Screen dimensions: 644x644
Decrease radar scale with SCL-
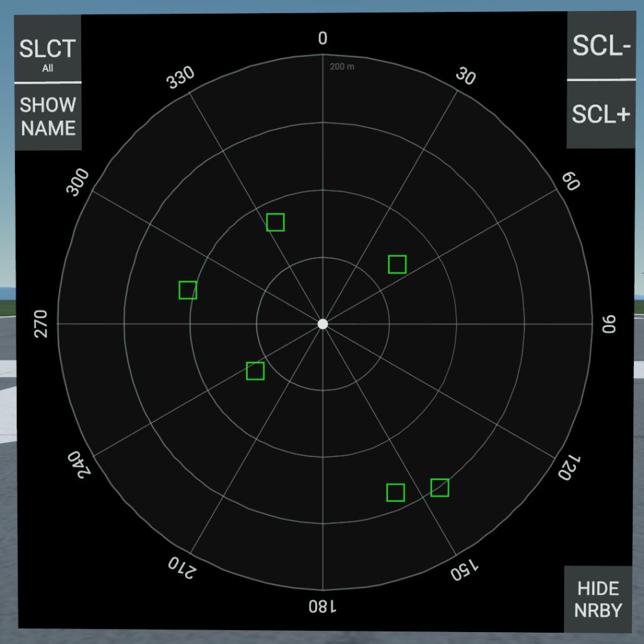tap(600, 47)
